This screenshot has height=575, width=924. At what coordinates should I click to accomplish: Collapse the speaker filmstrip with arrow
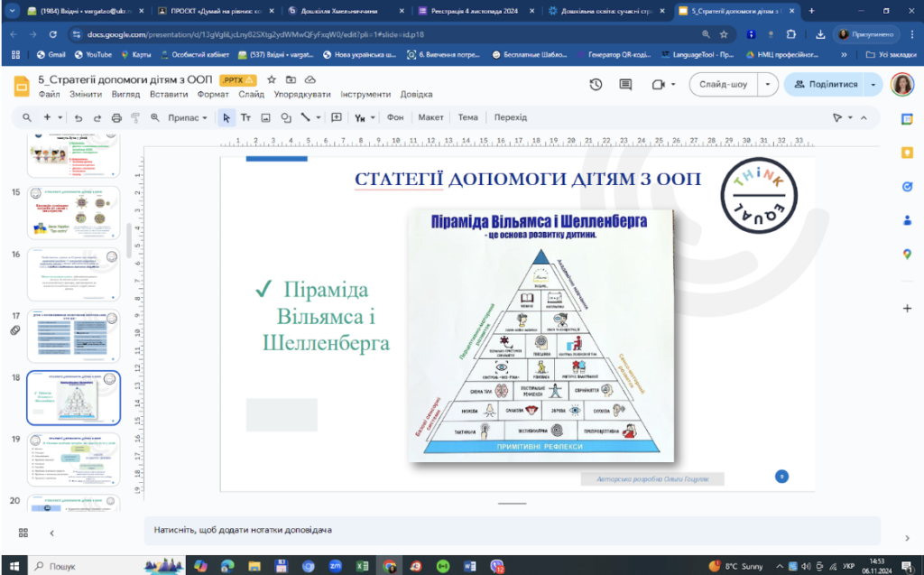(51, 533)
